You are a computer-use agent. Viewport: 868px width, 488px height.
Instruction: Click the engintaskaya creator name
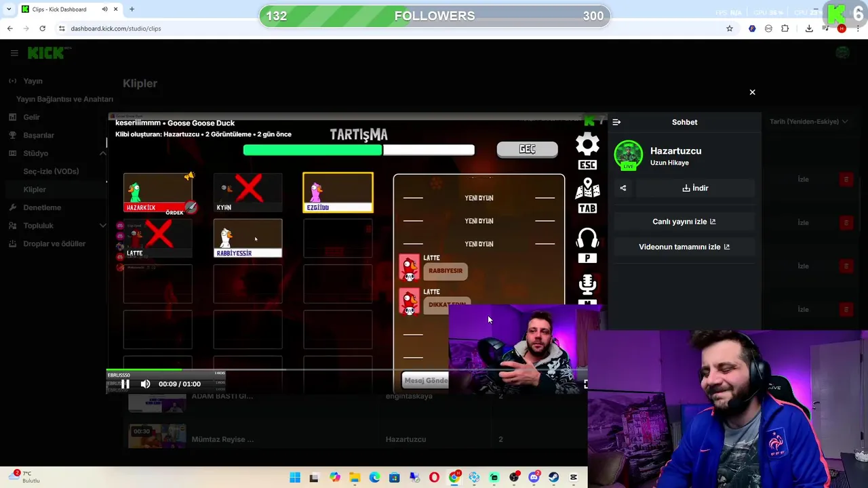409,396
